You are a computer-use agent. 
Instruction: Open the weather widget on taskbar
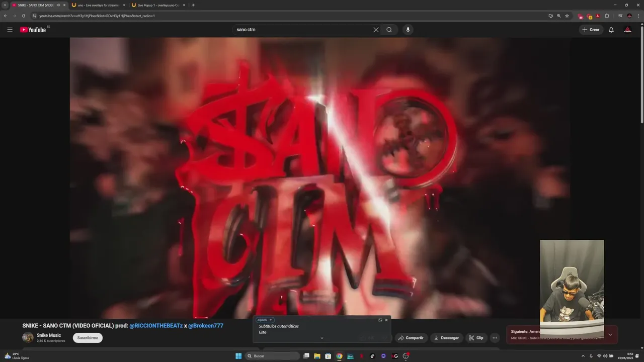pos(17,356)
